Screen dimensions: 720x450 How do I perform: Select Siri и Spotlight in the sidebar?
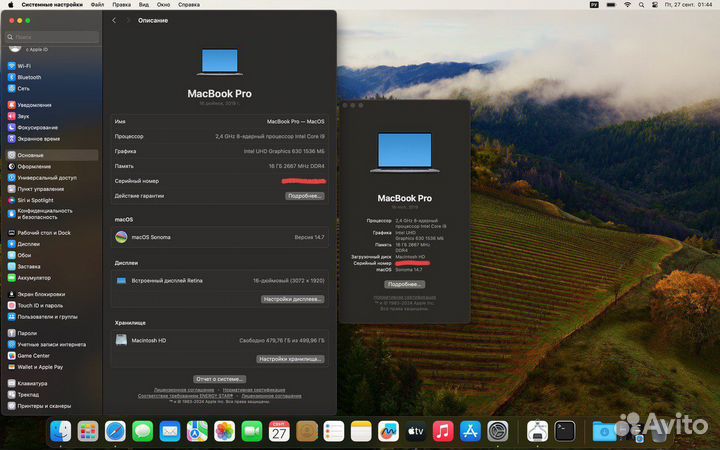52,200
